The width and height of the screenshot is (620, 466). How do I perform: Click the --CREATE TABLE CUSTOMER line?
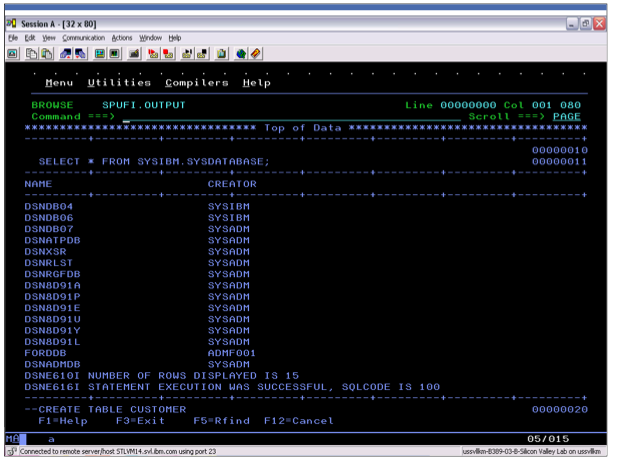(x=105, y=409)
